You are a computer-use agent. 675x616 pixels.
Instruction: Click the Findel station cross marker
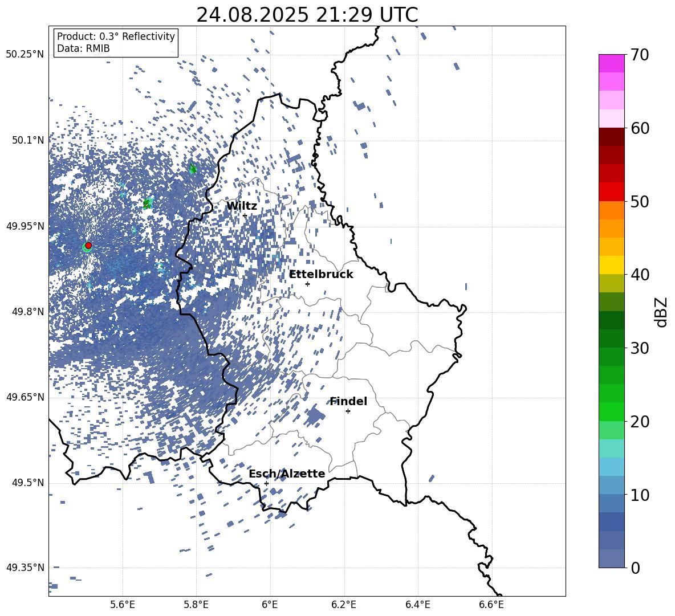(348, 411)
